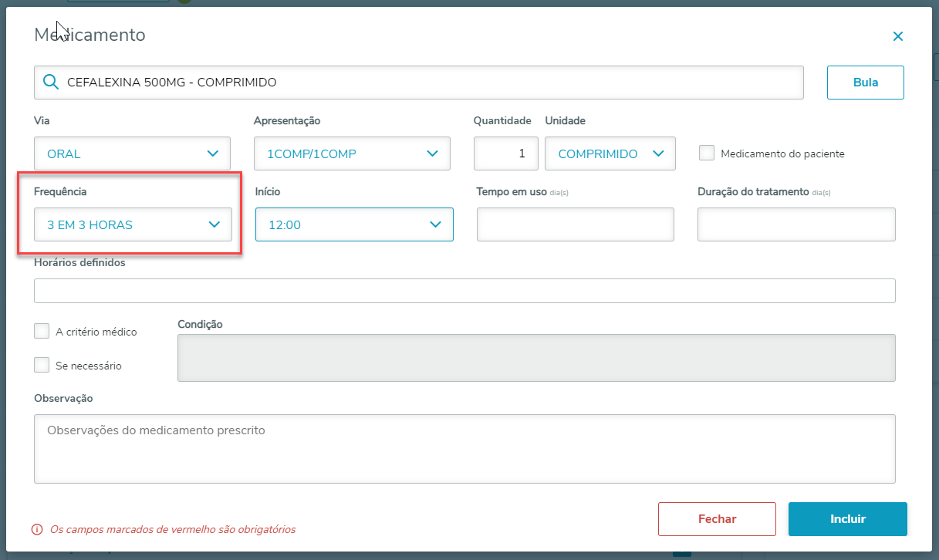Open the Unidade dropdown showing COMPRIMIDO

[610, 153]
